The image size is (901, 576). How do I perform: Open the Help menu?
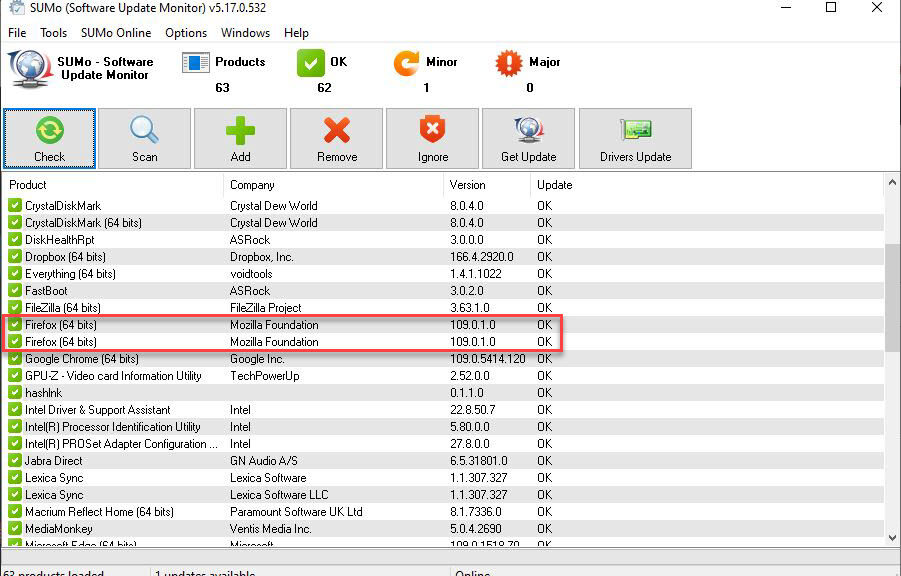297,33
